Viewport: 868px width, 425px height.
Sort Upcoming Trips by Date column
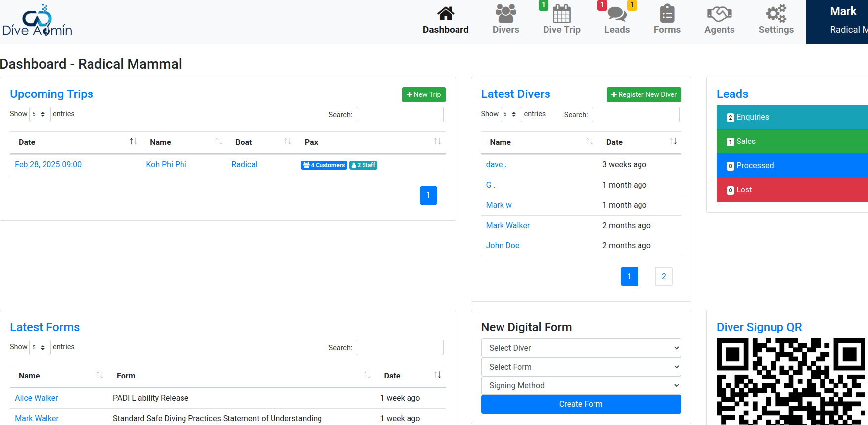coord(74,142)
